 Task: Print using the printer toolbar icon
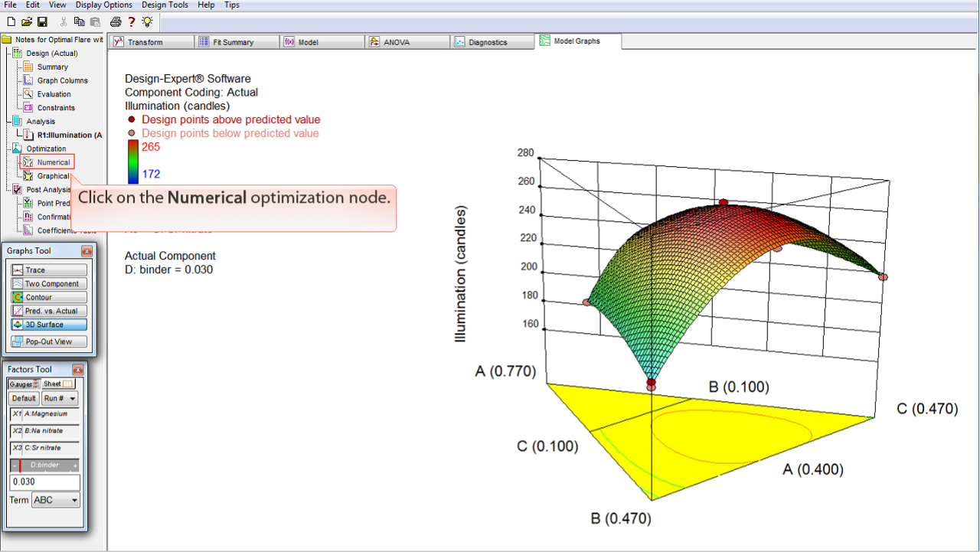(x=116, y=21)
